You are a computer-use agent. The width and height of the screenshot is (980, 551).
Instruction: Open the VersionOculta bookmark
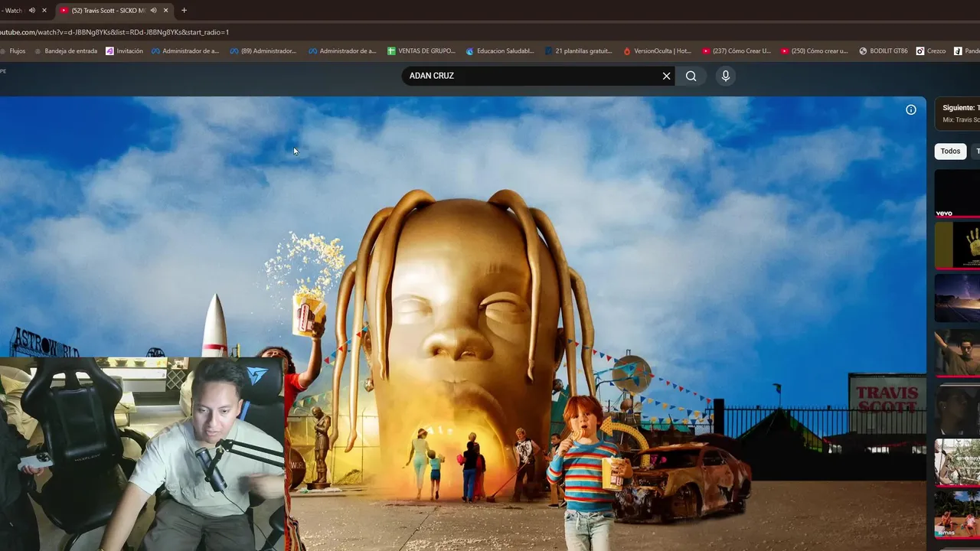coord(658,51)
